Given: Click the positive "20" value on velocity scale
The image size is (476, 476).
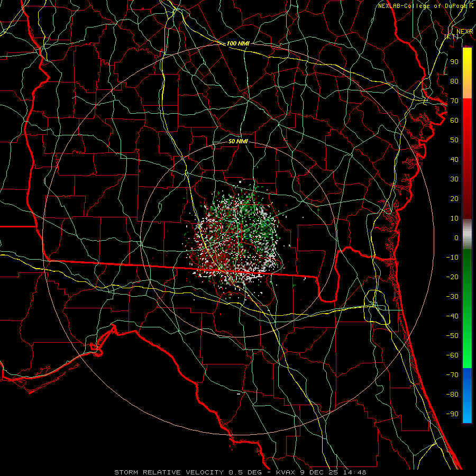Looking at the screenshot, I should pyautogui.click(x=454, y=198).
